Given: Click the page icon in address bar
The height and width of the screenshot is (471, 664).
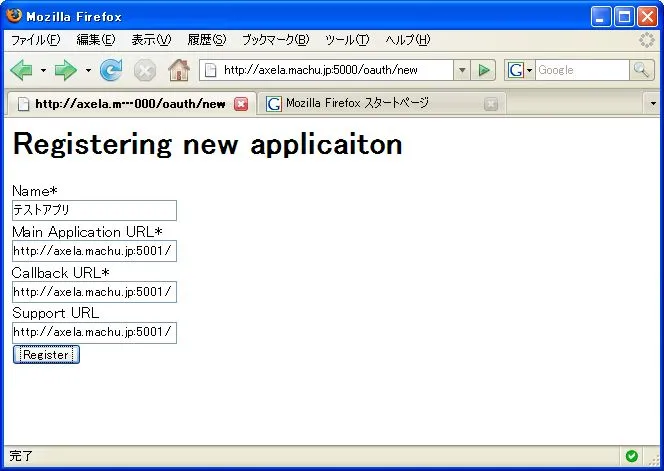Looking at the screenshot, I should [x=210, y=70].
